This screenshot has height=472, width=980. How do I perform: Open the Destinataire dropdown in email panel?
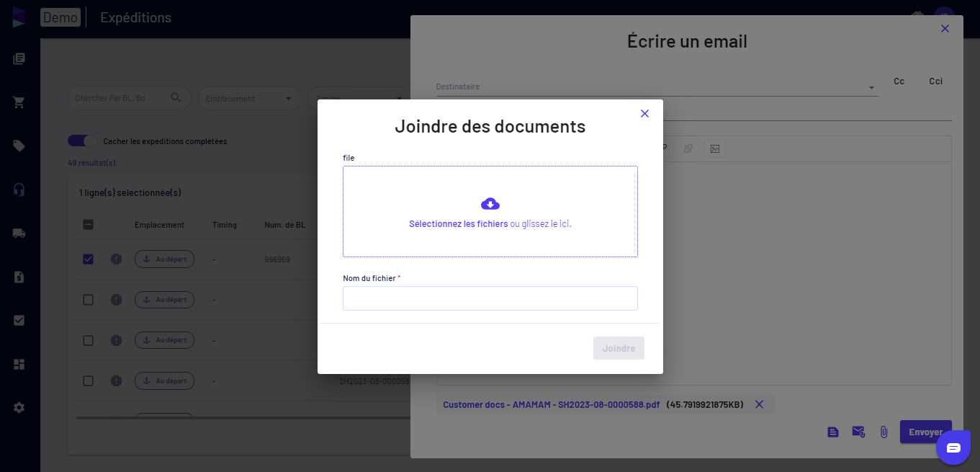click(x=657, y=87)
